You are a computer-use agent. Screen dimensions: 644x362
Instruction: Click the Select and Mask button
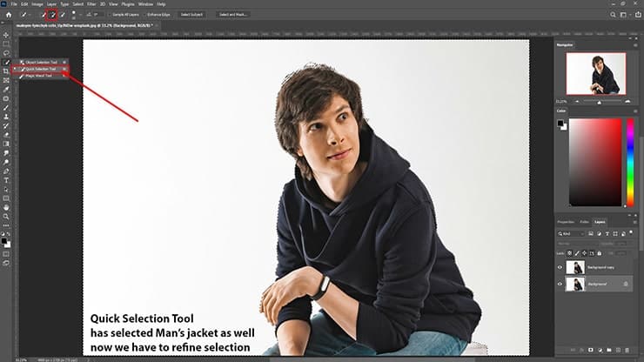click(231, 15)
